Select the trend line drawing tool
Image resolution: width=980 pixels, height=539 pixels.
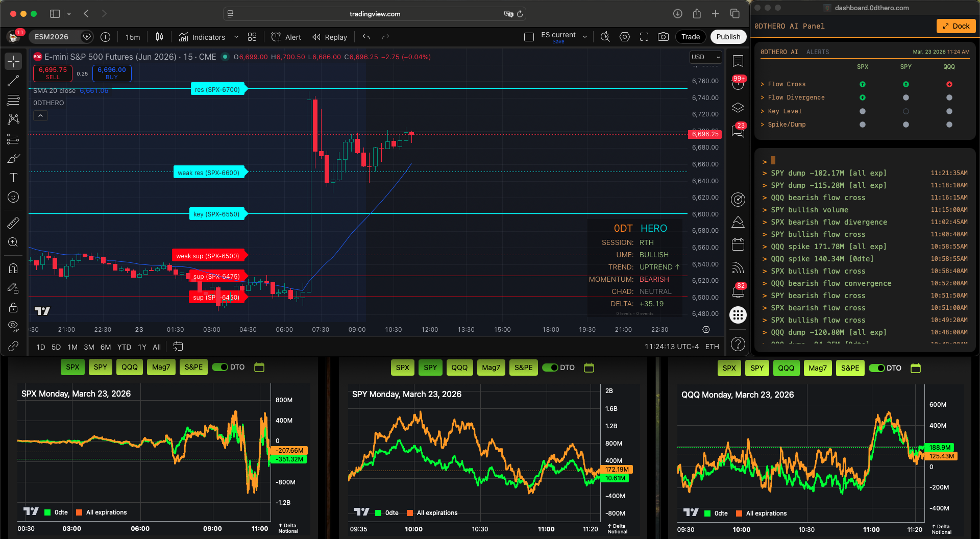click(x=13, y=80)
